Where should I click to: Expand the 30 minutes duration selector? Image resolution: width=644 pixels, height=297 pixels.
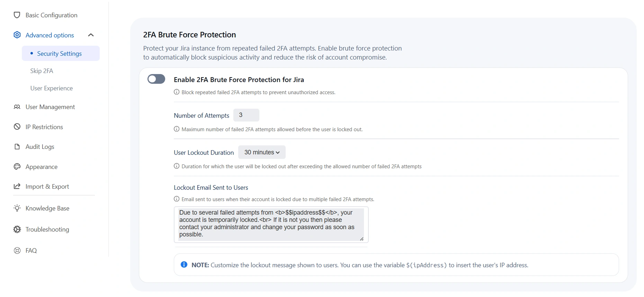(261, 152)
